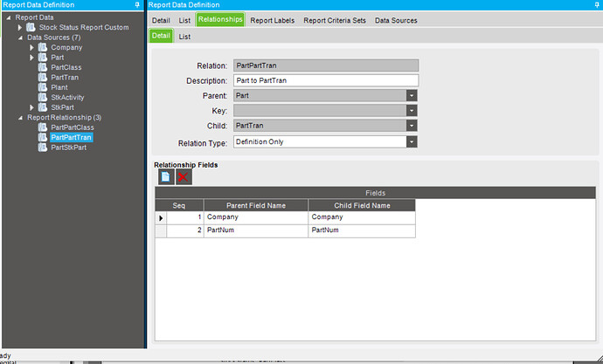Screen dimensions: 603x364
Task: Collapse the Data Sources (7) node
Action: [x=20, y=38]
